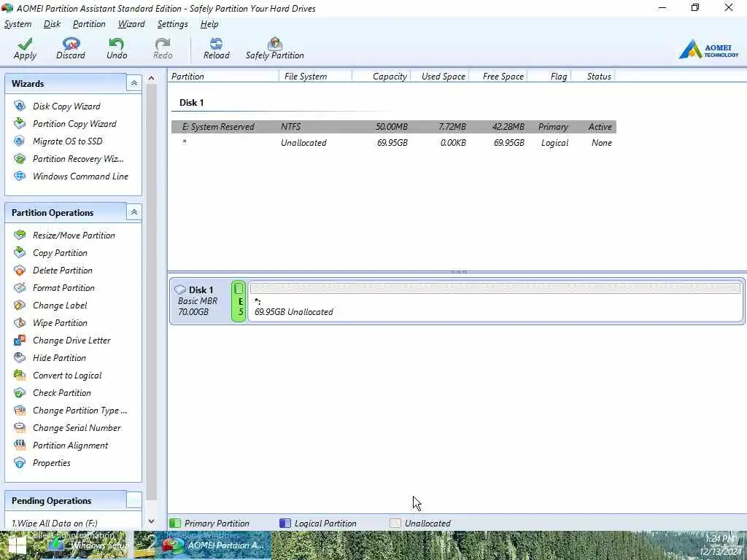Switch to Windows Setup in the taskbar
747x560 pixels.
pyautogui.click(x=88, y=545)
